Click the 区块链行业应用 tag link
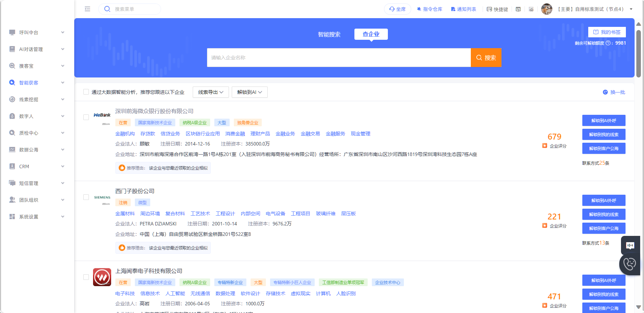644x313 pixels. [203, 134]
